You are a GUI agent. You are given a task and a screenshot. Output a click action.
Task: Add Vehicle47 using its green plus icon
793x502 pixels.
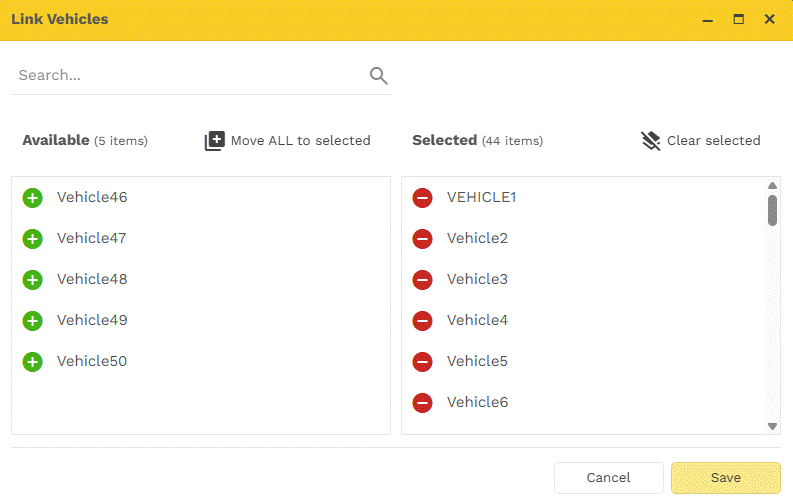(32, 239)
